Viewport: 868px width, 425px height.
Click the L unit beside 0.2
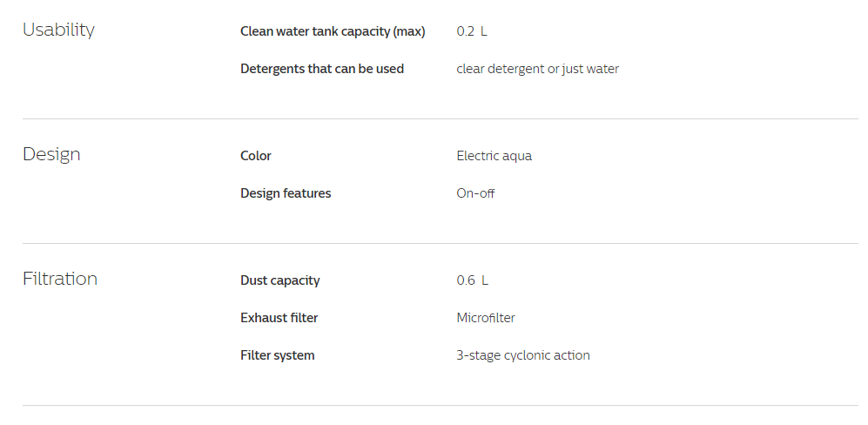(x=484, y=31)
